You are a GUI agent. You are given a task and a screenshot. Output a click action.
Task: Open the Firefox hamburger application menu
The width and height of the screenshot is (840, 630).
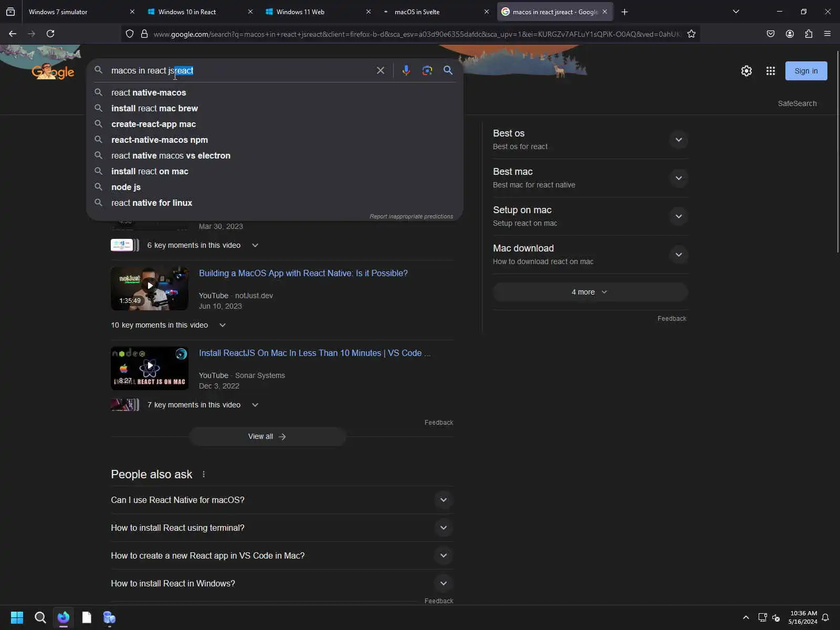[827, 34]
